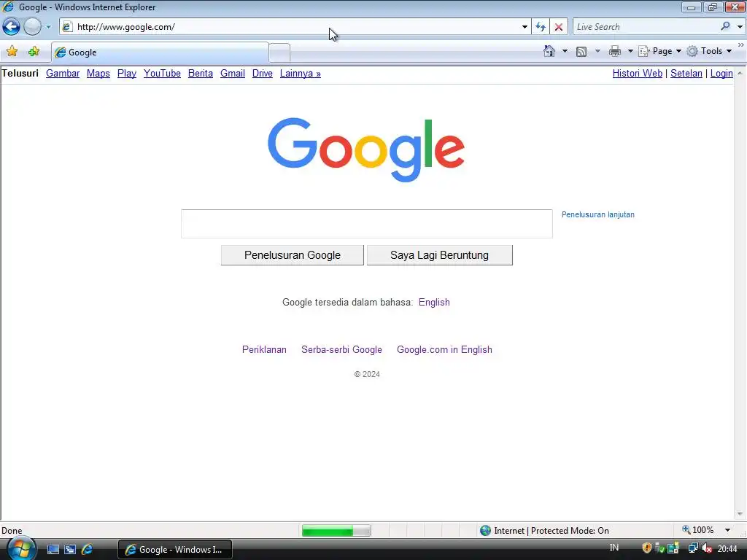Click the Done status bar text
Viewport: 747px width, 560px height.
(x=12, y=531)
